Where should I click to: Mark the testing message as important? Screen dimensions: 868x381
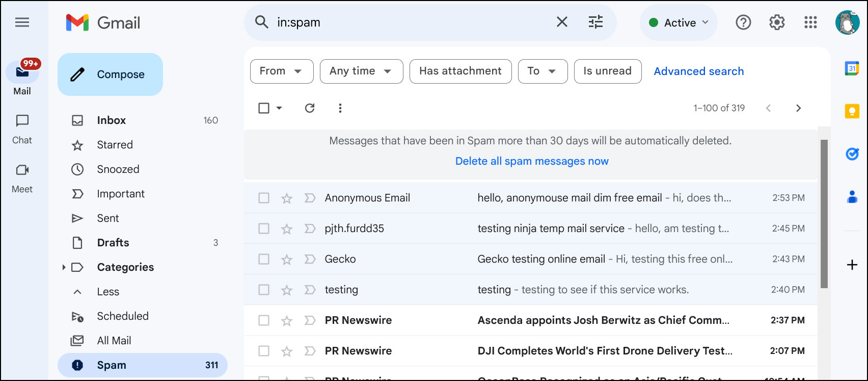click(310, 290)
